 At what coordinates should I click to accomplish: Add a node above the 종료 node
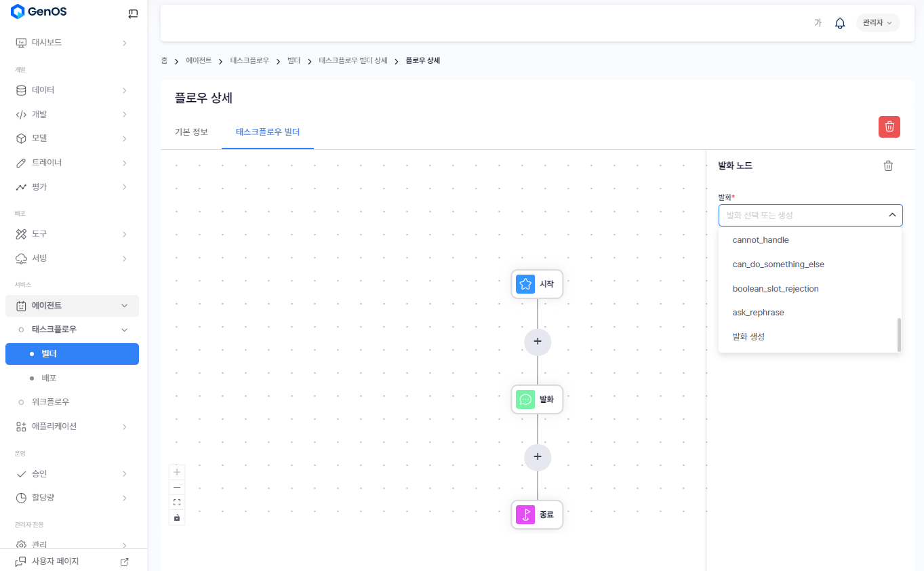point(537,457)
